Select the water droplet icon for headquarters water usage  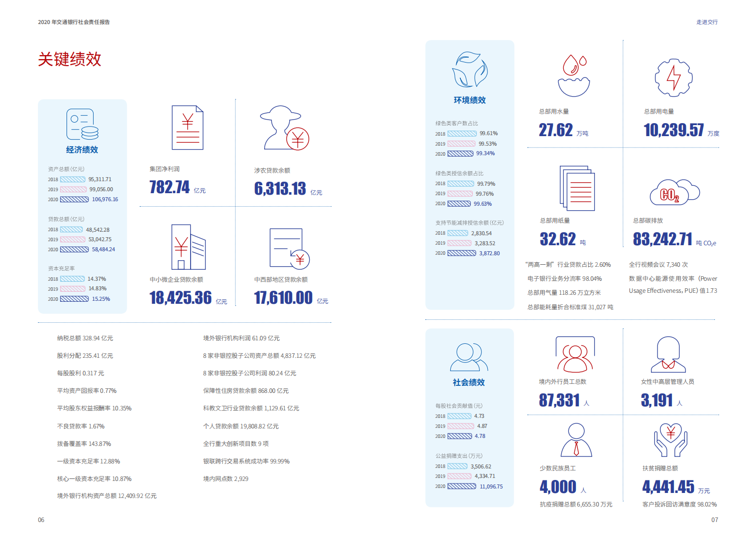pos(573,76)
